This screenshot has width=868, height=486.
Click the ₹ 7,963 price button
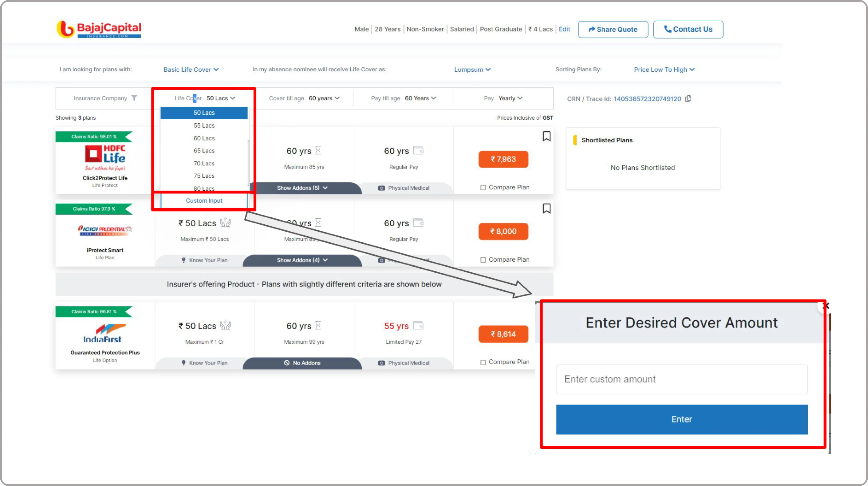tap(503, 159)
